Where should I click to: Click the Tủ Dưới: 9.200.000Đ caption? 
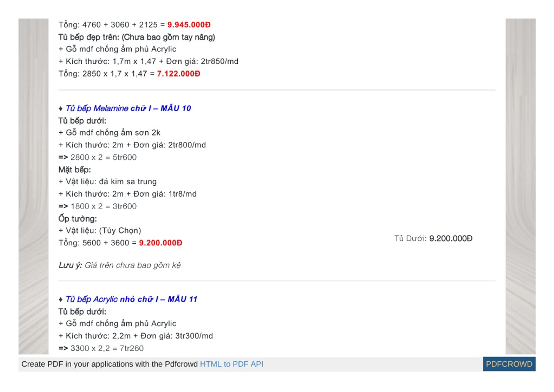(x=433, y=238)
